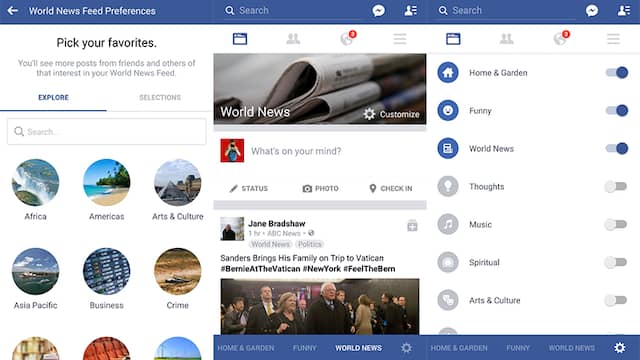Disable the World News toggle

pyautogui.click(x=617, y=149)
